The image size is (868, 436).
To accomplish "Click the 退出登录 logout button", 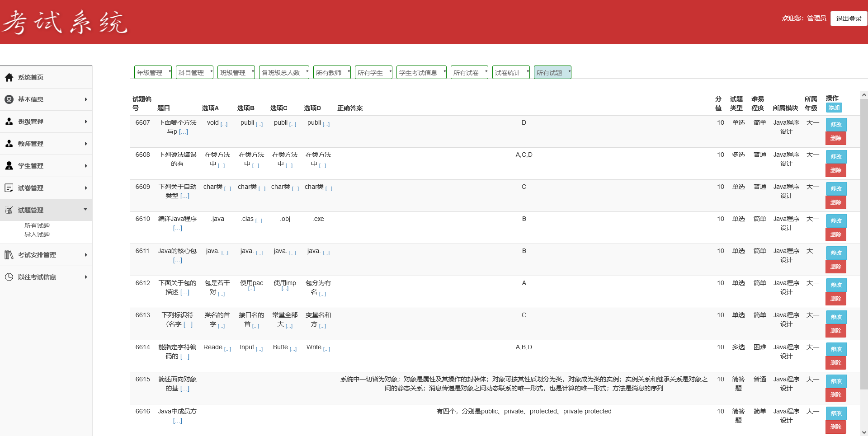I will coord(849,19).
